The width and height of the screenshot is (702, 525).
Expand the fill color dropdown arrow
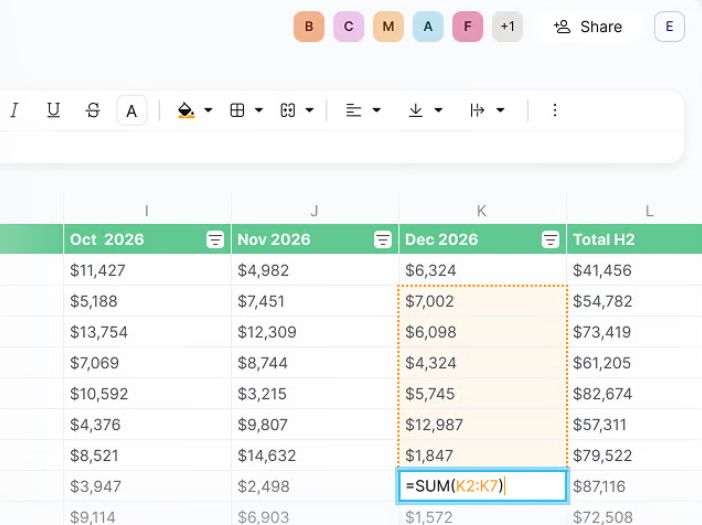(x=208, y=110)
